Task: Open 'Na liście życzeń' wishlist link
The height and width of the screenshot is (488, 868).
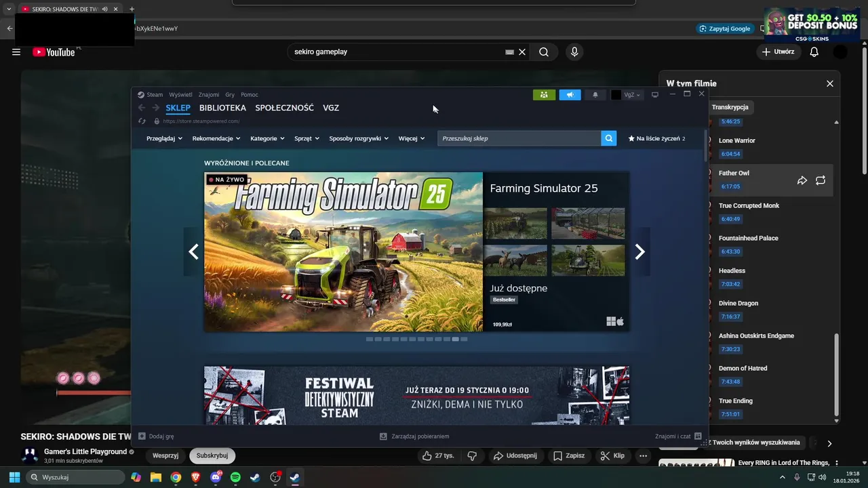Action: [x=656, y=138]
